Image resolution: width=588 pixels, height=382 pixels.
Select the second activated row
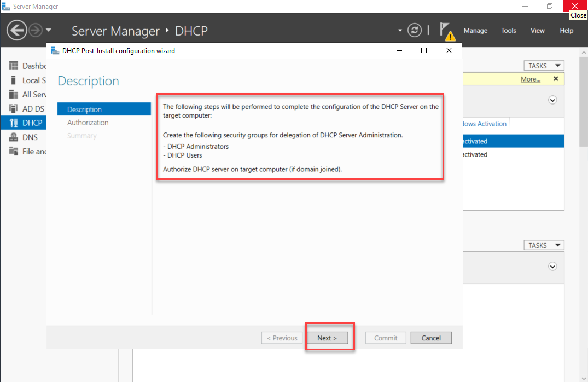pos(513,154)
